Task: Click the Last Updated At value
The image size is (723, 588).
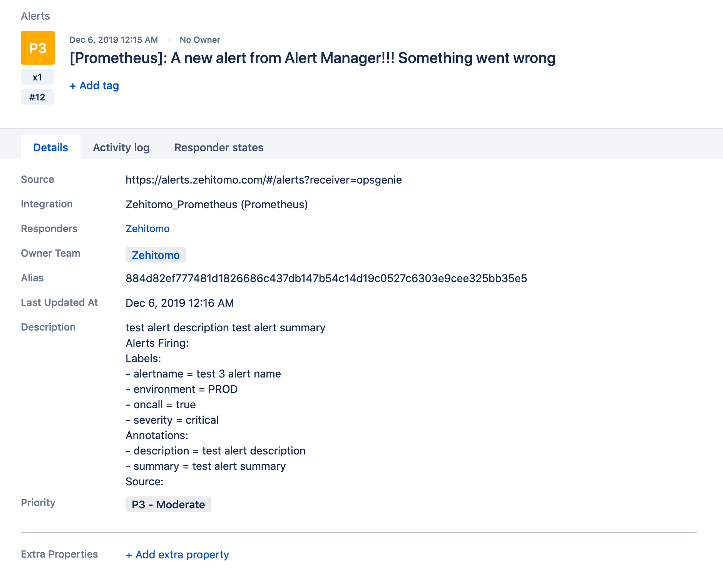Action: click(179, 303)
